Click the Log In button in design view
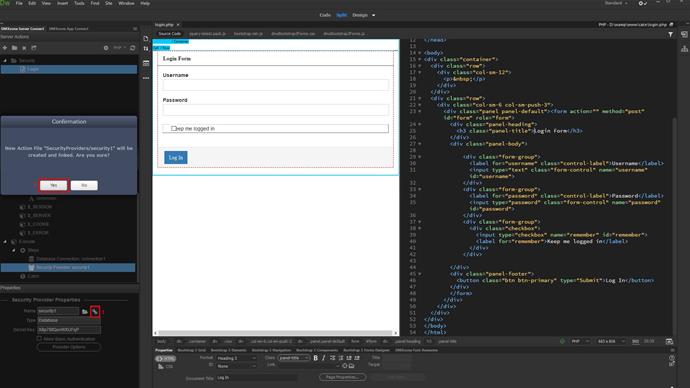Image resolution: width=690 pixels, height=388 pixels. click(x=176, y=157)
